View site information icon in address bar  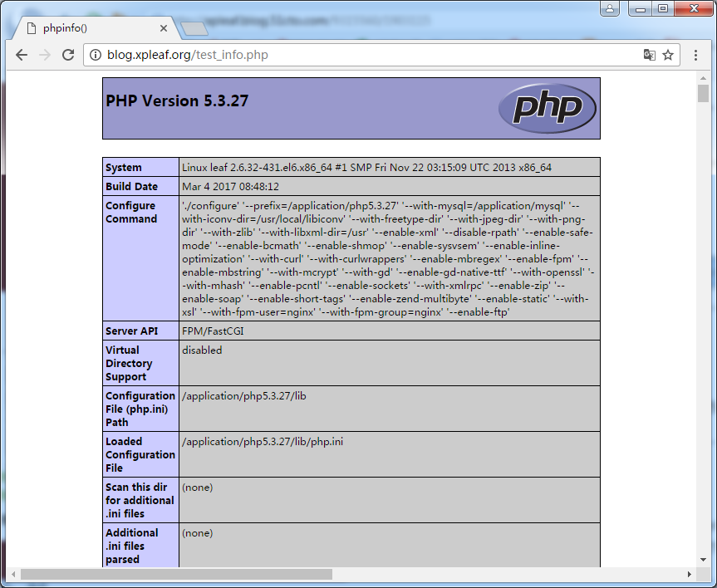coord(95,55)
